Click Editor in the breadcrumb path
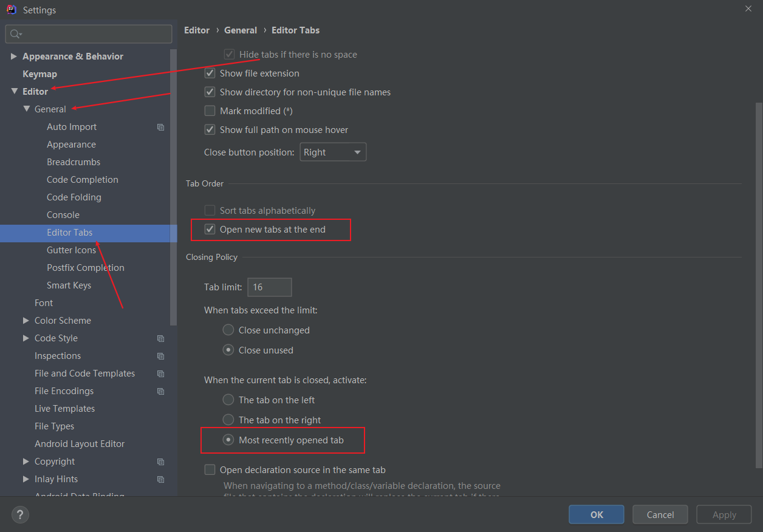 click(x=197, y=30)
